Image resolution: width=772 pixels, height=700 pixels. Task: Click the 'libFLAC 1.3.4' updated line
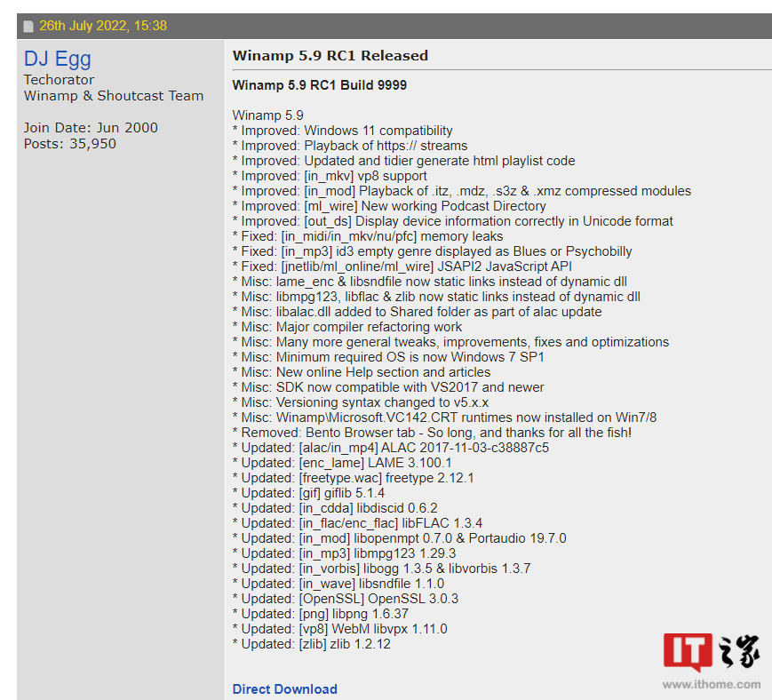[357, 523]
